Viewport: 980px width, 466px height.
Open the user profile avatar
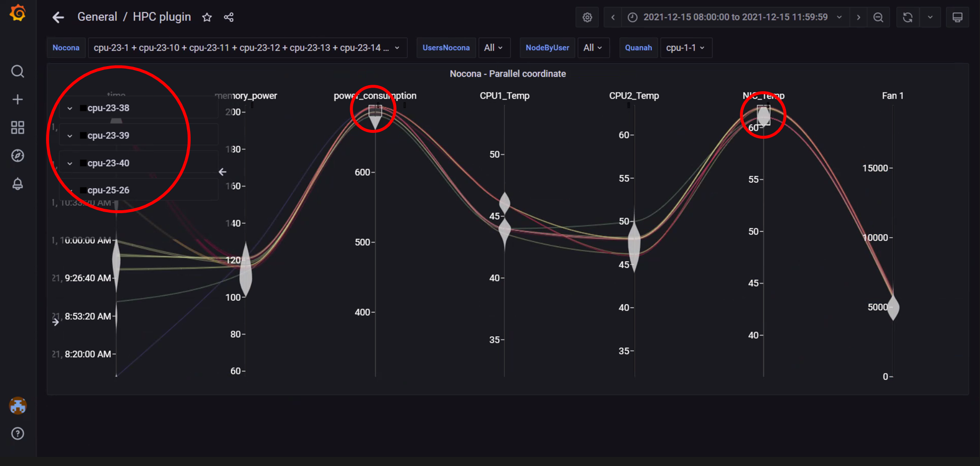pyautogui.click(x=18, y=406)
